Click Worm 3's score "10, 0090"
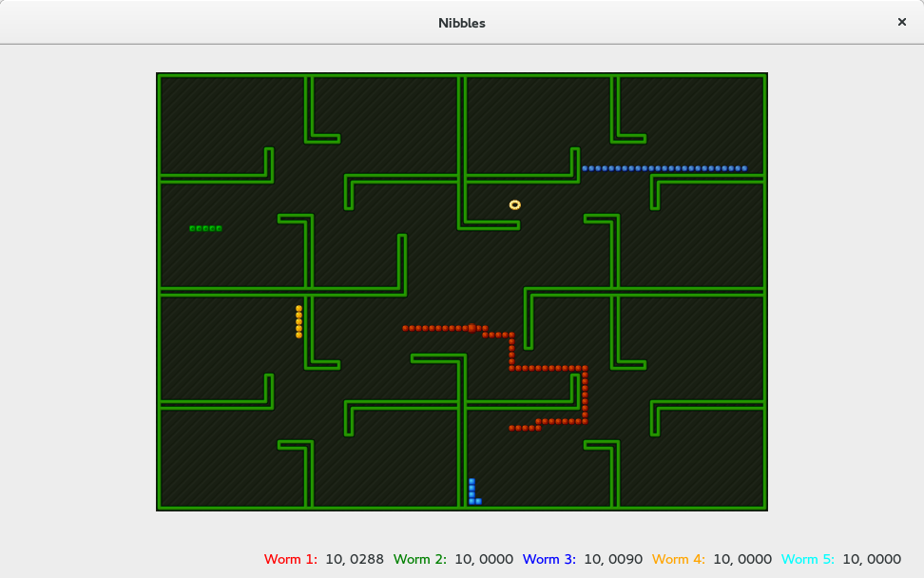 click(x=613, y=559)
